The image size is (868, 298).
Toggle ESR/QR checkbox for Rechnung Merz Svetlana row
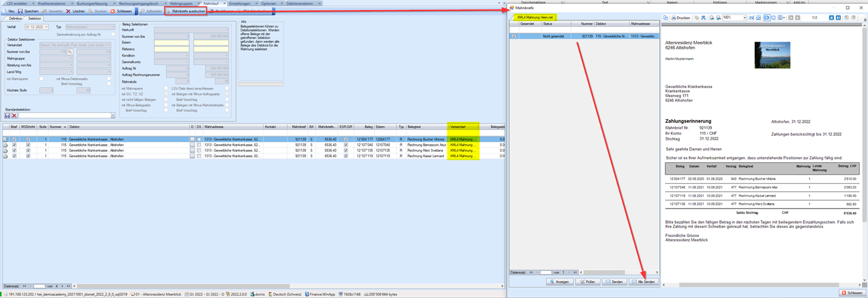(346, 150)
